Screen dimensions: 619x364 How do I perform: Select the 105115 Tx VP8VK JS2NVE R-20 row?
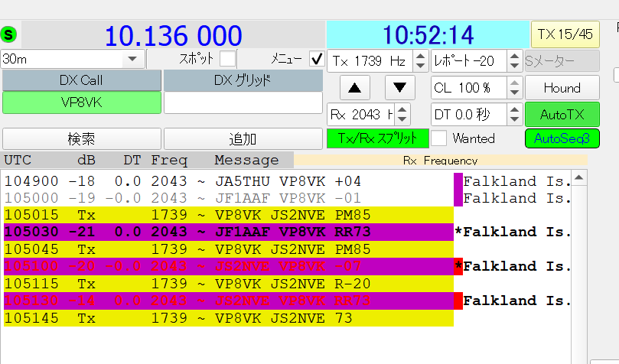click(229, 284)
